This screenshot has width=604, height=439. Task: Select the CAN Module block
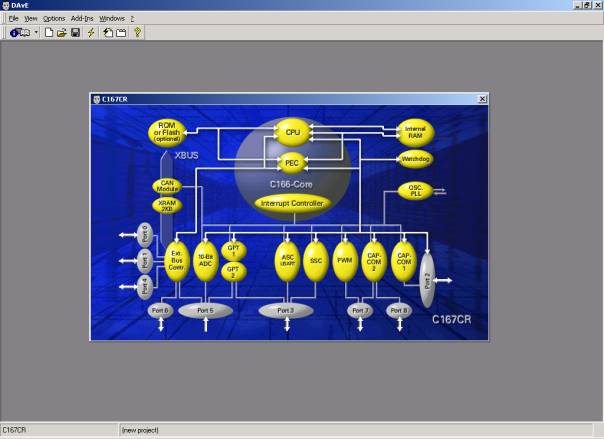pyautogui.click(x=167, y=186)
